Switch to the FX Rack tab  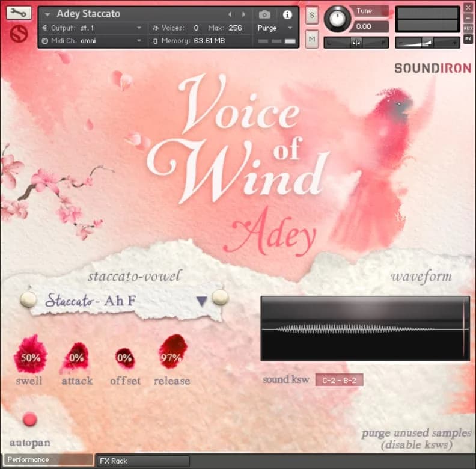[142, 461]
